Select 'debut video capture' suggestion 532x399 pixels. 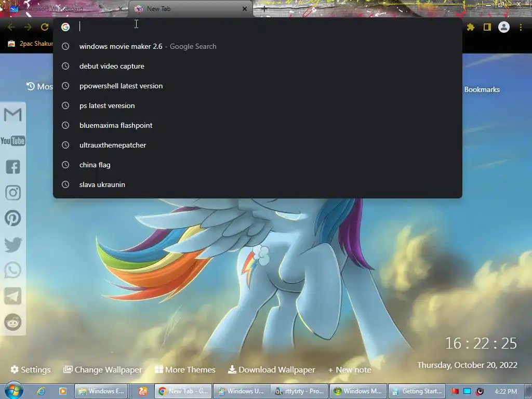[258, 66]
